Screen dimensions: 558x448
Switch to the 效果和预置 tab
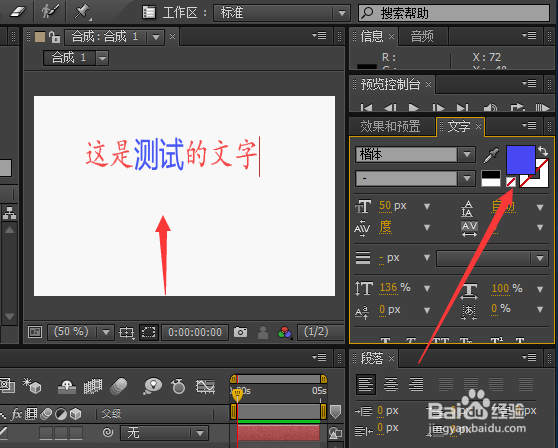(x=390, y=126)
